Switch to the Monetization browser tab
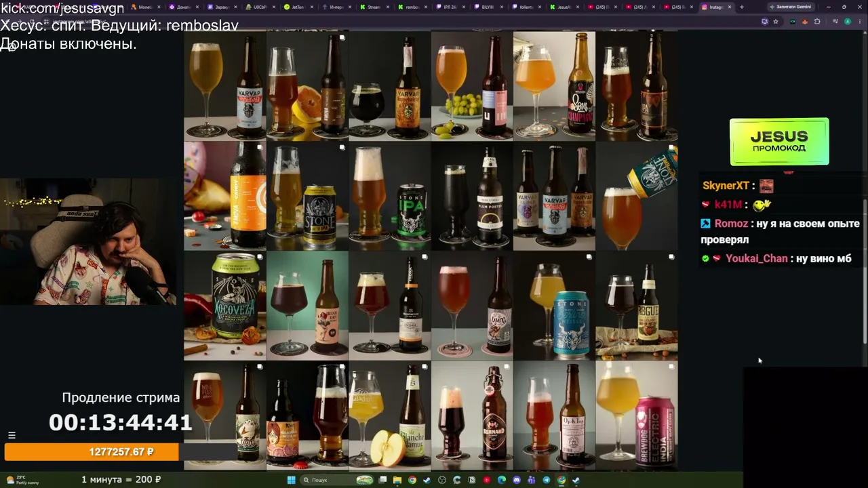Viewport: 868px width, 488px height. tap(144, 7)
